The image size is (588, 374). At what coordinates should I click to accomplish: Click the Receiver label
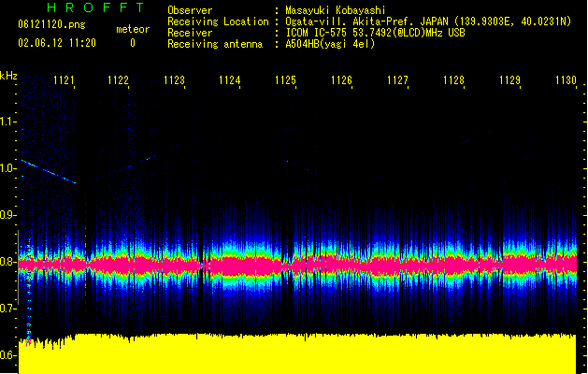(190, 33)
